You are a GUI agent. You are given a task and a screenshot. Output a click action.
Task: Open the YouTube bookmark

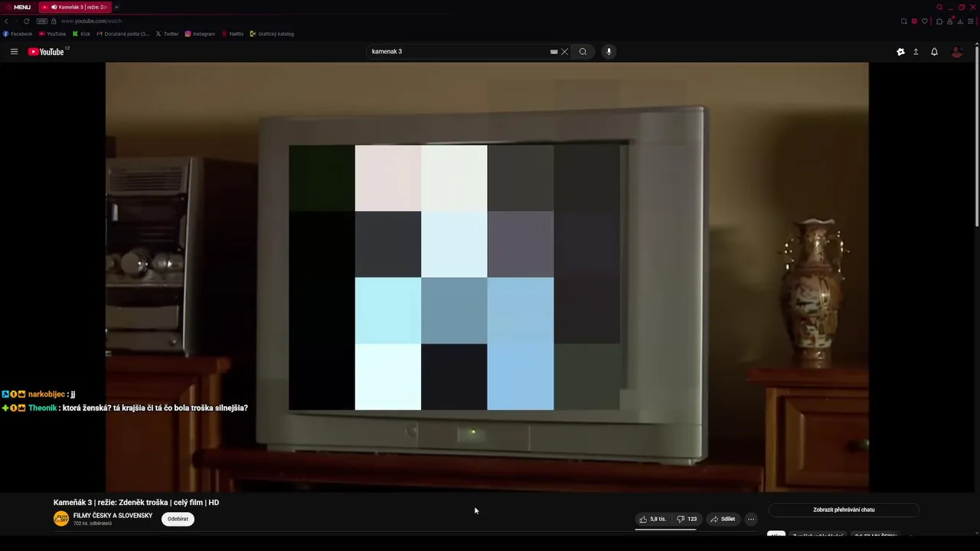coord(52,34)
